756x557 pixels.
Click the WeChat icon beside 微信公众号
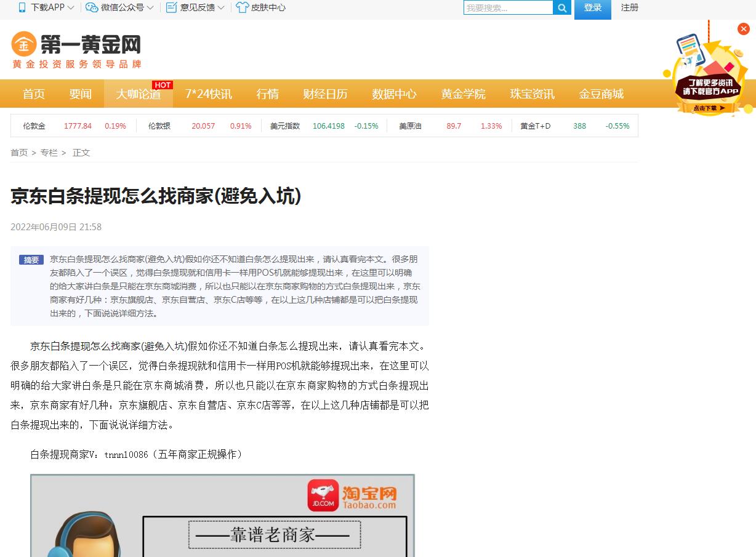point(92,7)
